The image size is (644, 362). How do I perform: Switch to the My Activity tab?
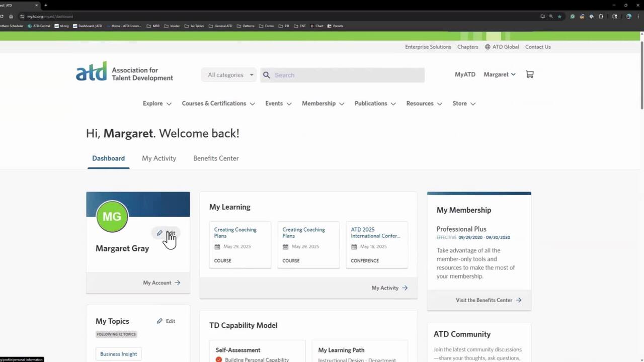159,158
